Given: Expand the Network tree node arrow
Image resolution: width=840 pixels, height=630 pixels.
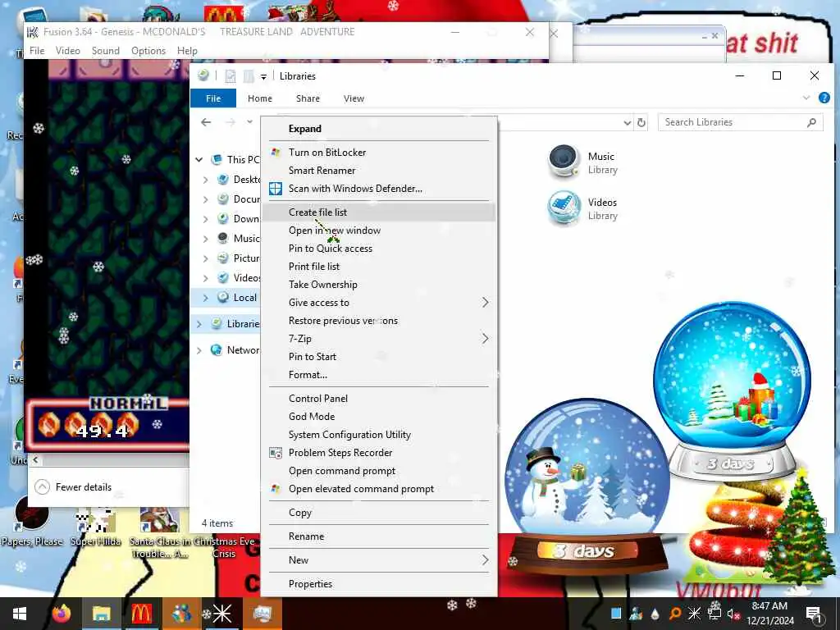Looking at the screenshot, I should pyautogui.click(x=199, y=350).
